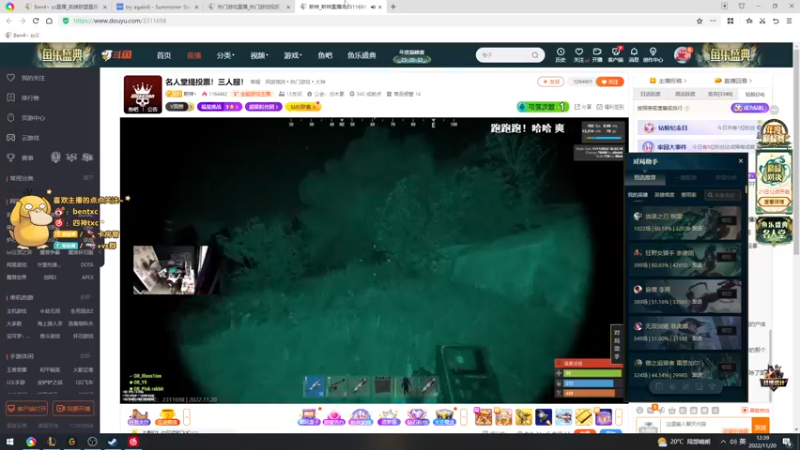
Task: Open the 消息 bell notifications icon
Action: pos(634,55)
